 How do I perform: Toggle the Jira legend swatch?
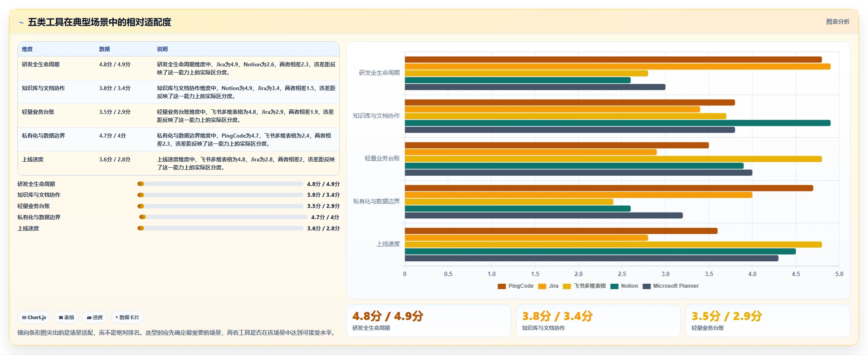click(542, 286)
